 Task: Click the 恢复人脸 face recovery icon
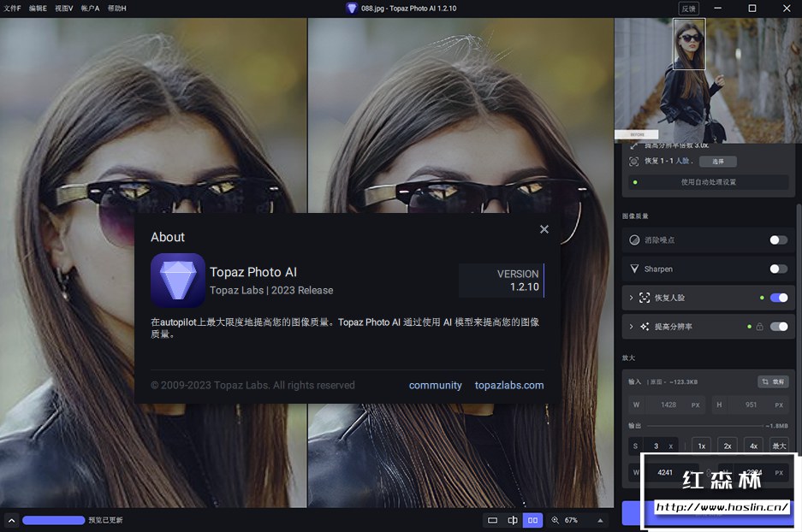tap(645, 298)
